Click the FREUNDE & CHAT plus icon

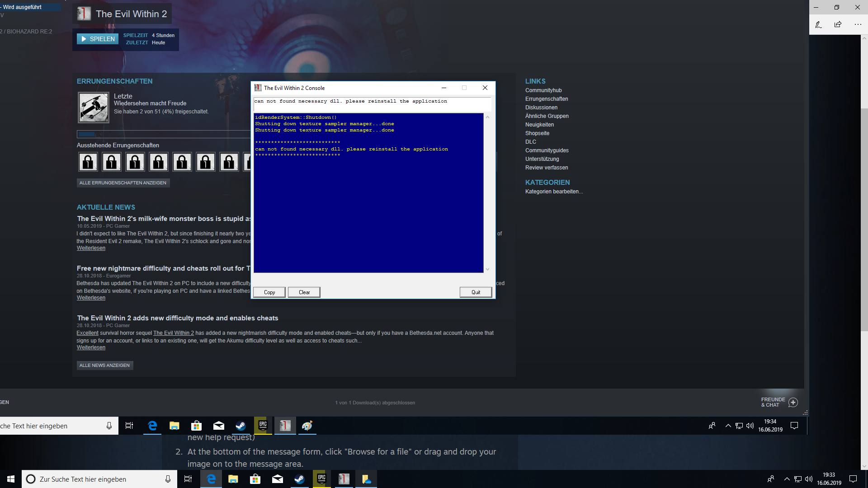tap(793, 402)
